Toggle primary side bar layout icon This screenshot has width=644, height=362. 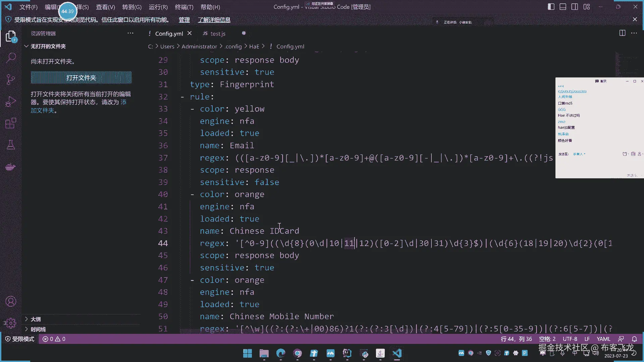[551, 7]
